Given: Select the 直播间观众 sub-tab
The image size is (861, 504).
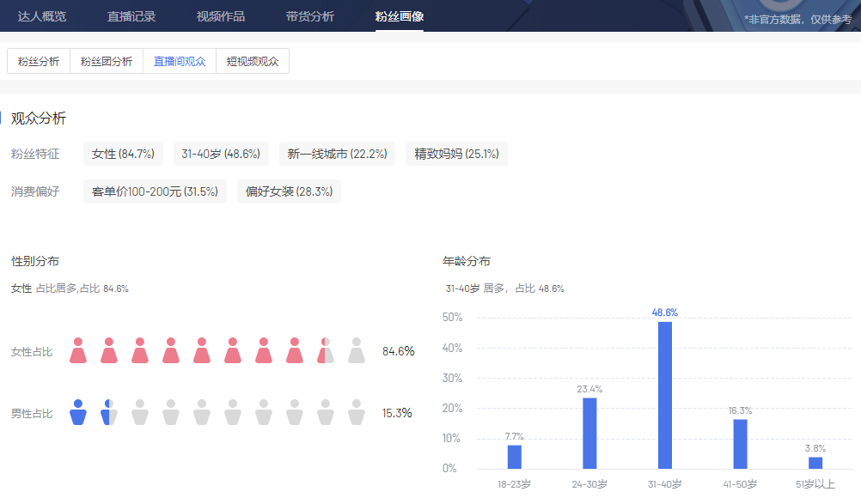Looking at the screenshot, I should tap(180, 61).
